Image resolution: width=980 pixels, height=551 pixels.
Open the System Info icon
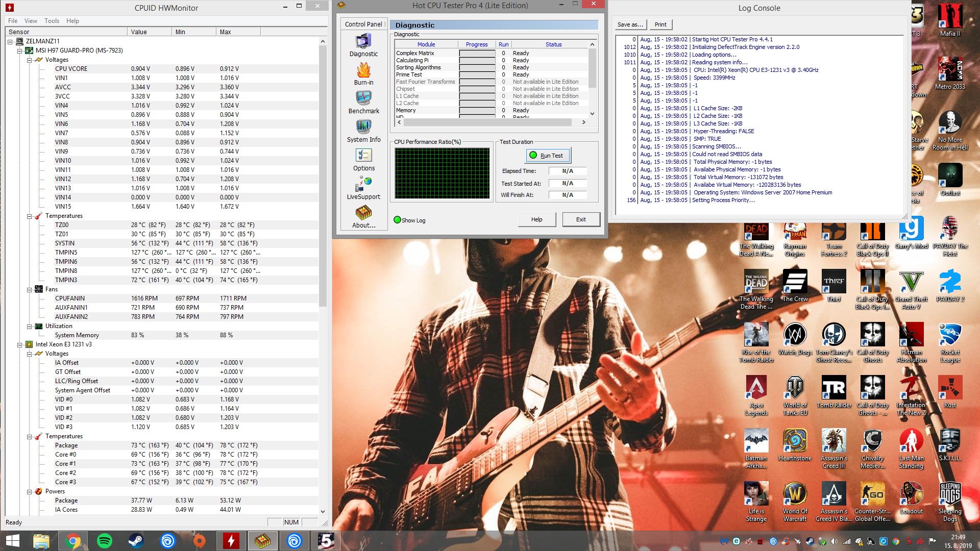pyautogui.click(x=363, y=127)
